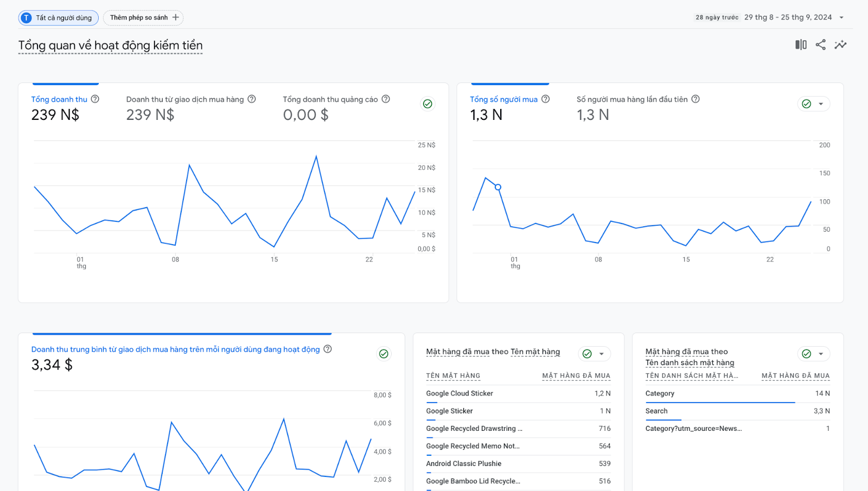The image size is (868, 491).
Task: Click the 3,34 $ average revenue value
Action: tap(52, 365)
